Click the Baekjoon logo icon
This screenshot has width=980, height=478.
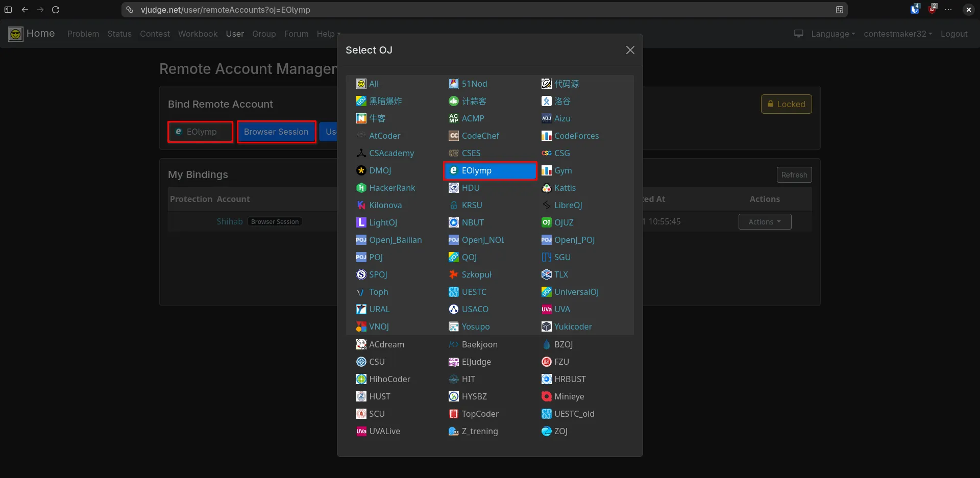(454, 344)
